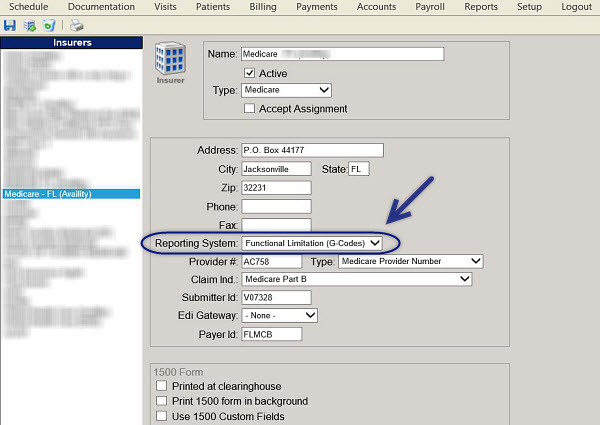Uncheck the Active checkbox
Viewport: 600px width, 425px height.
(249, 73)
